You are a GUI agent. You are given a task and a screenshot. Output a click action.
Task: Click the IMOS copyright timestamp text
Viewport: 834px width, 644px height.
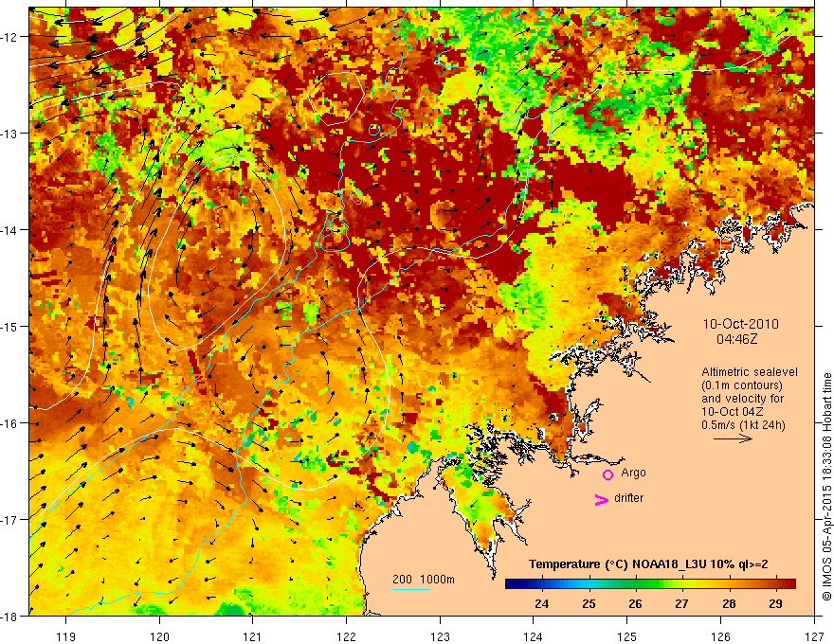(x=826, y=486)
